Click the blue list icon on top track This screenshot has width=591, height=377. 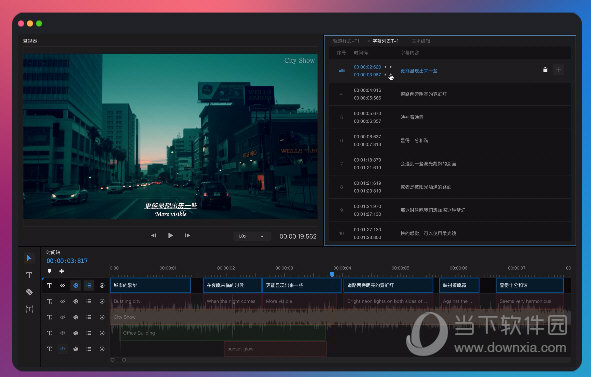pos(89,285)
